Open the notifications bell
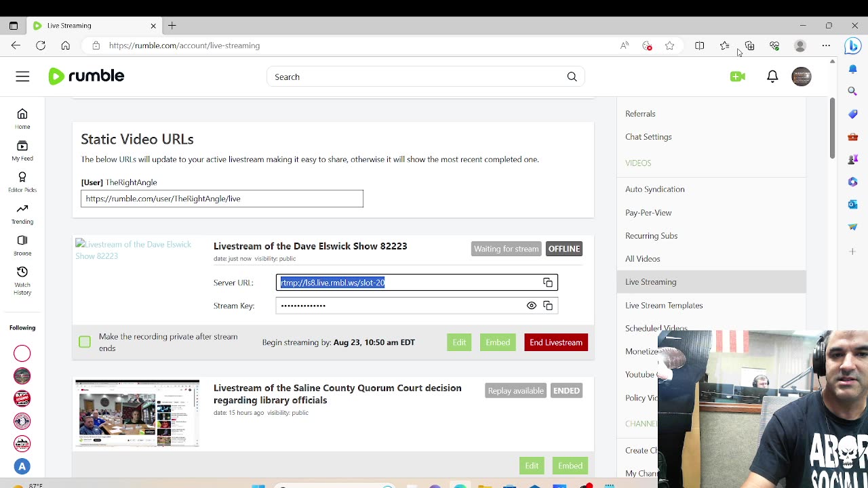This screenshot has width=868, height=488. pos(772,77)
